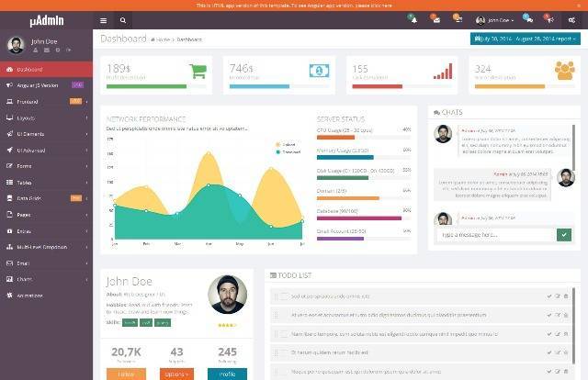Click the Extras icon in sidebar
The height and width of the screenshot is (380, 588).
click(10, 231)
